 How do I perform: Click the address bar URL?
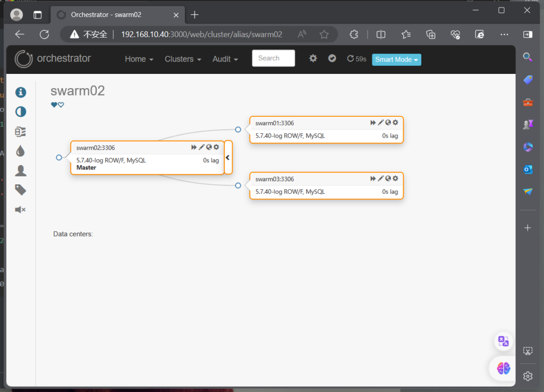tap(201, 35)
